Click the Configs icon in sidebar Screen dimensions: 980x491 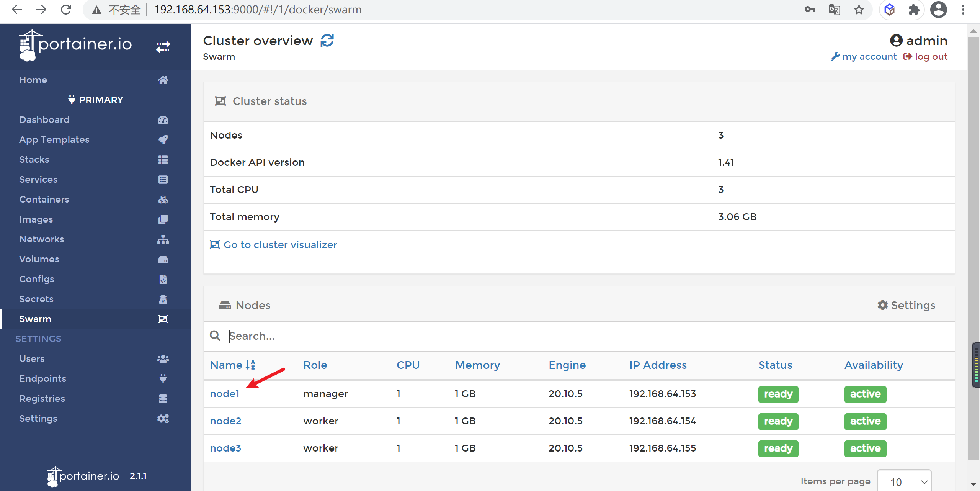tap(163, 279)
